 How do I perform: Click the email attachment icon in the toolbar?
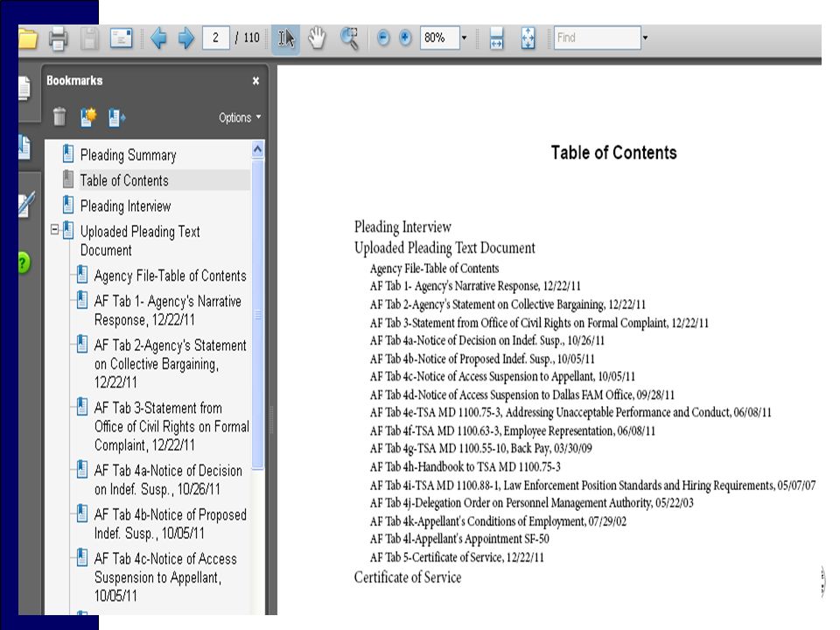click(121, 38)
